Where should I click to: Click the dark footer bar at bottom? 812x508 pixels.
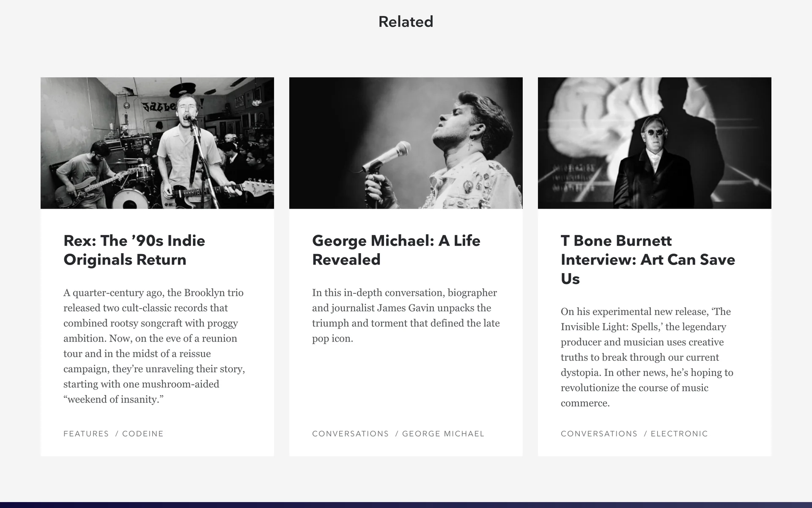[x=406, y=505]
